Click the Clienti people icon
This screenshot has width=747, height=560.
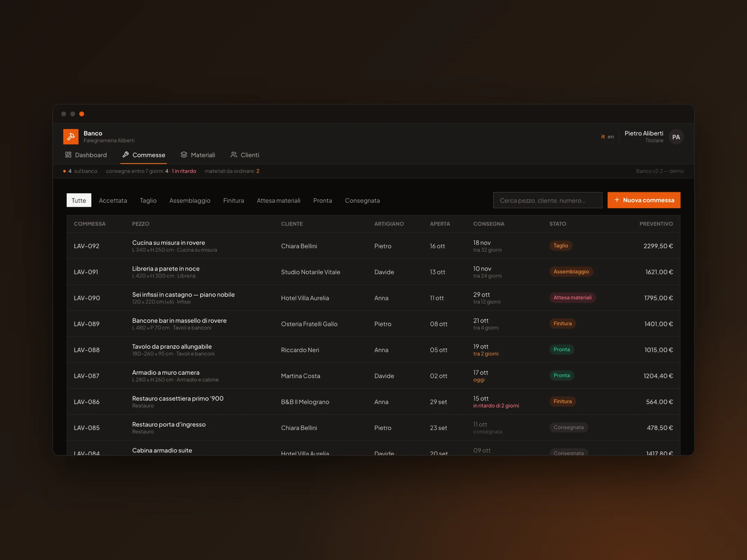[234, 155]
